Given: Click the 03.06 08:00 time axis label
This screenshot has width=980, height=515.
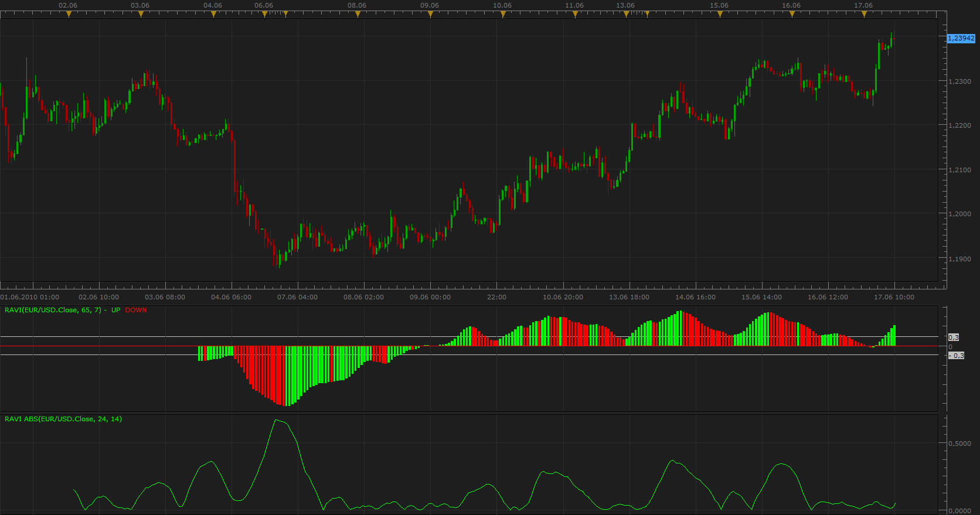Looking at the screenshot, I should (x=165, y=297).
